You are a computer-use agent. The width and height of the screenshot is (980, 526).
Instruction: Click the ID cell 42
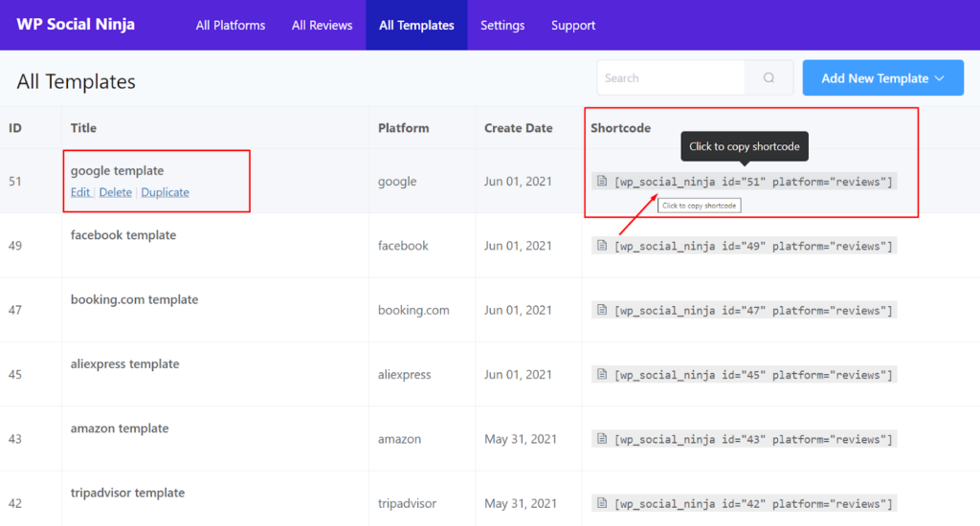click(15, 503)
